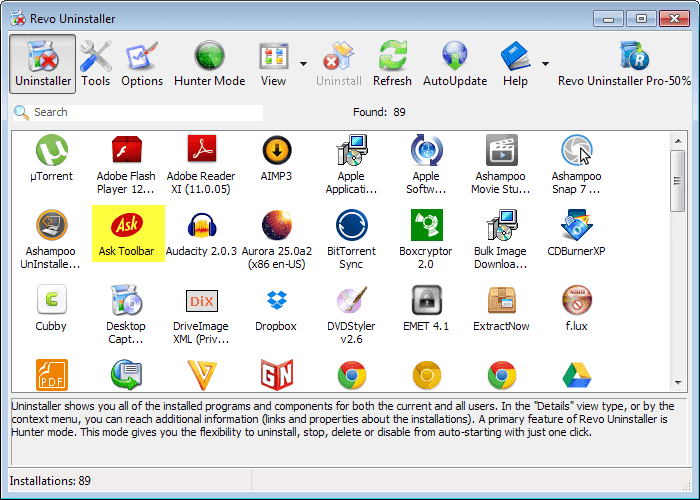Activate Hunter Mode
The image size is (700, 500).
coord(209,64)
